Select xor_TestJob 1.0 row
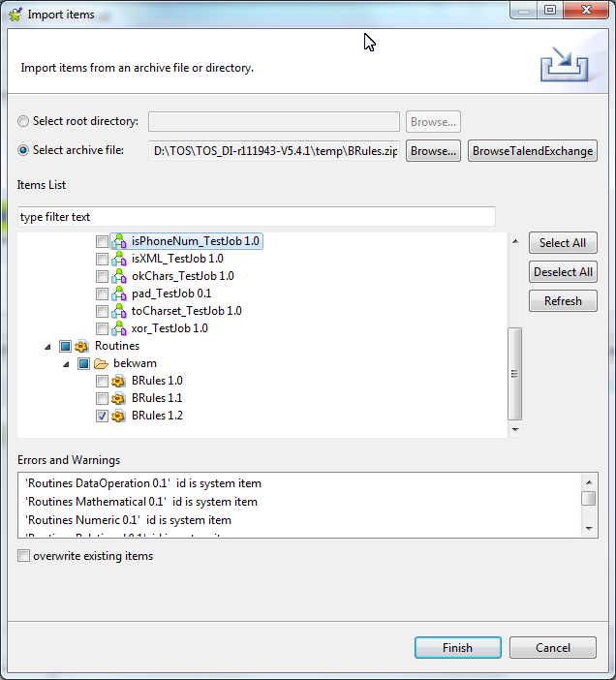The height and width of the screenshot is (680, 616). point(169,327)
